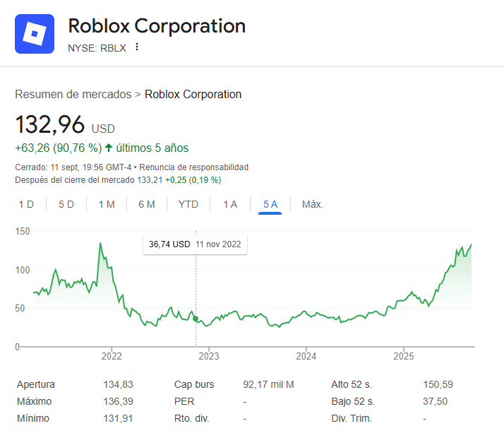Click the Máximo value 136,39
Viewport: 504px width, 433px height.
point(118,401)
